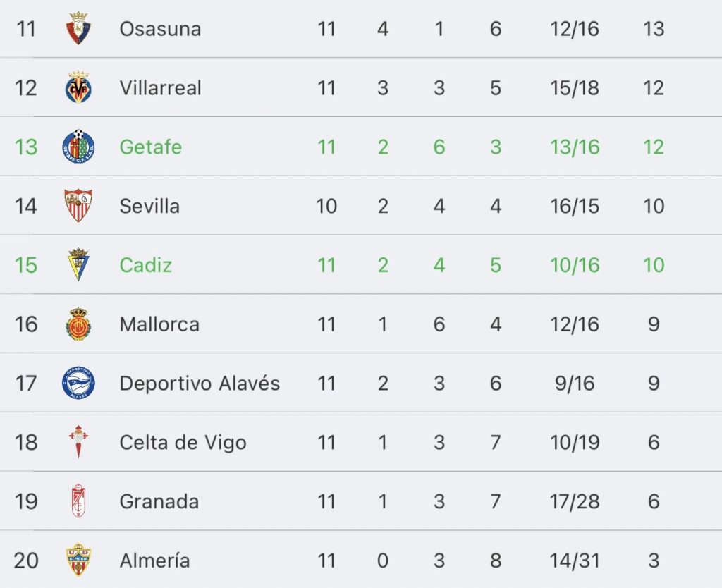Select the Getafe club crest
Viewport: 722px width, 588px height.
pos(78,147)
